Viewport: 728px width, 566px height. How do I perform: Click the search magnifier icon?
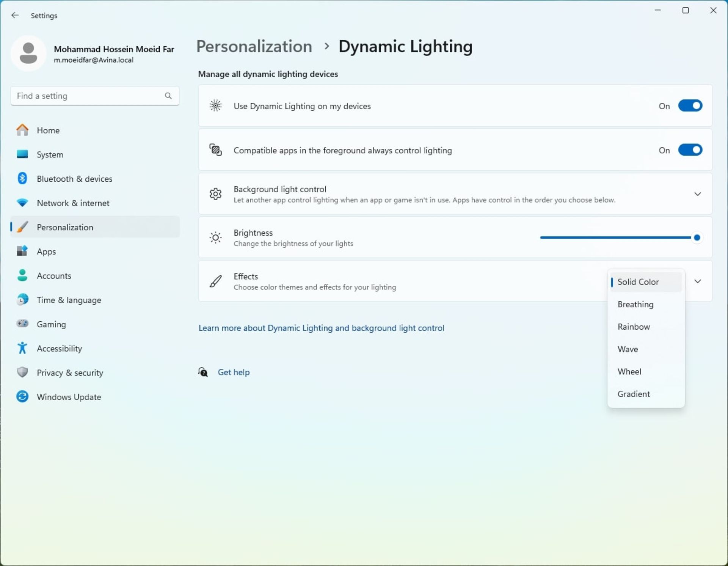click(x=168, y=96)
